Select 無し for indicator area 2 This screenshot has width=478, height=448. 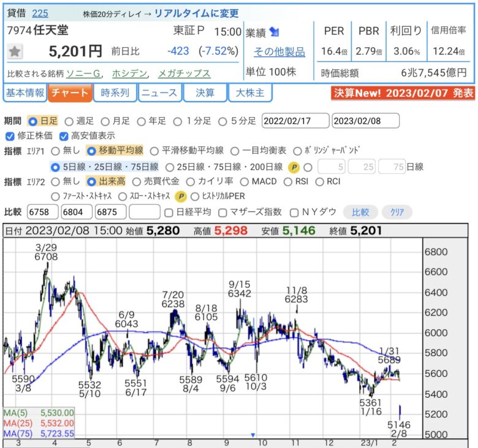coord(56,182)
